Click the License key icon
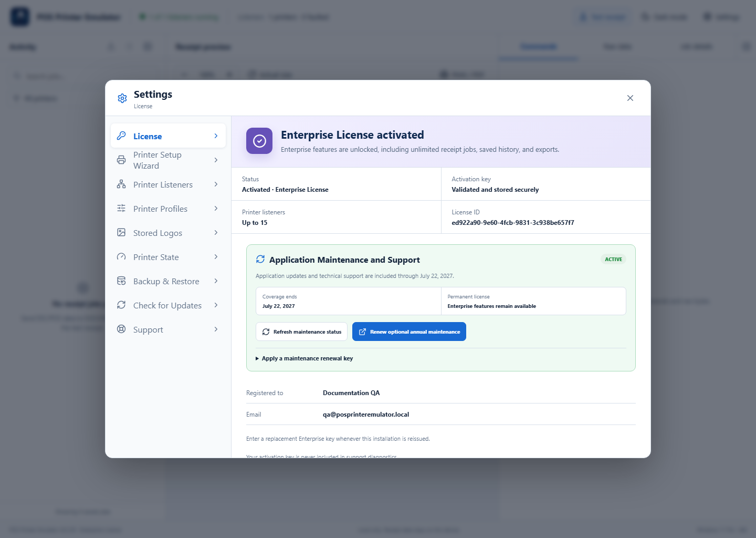This screenshot has height=538, width=756. click(x=121, y=136)
